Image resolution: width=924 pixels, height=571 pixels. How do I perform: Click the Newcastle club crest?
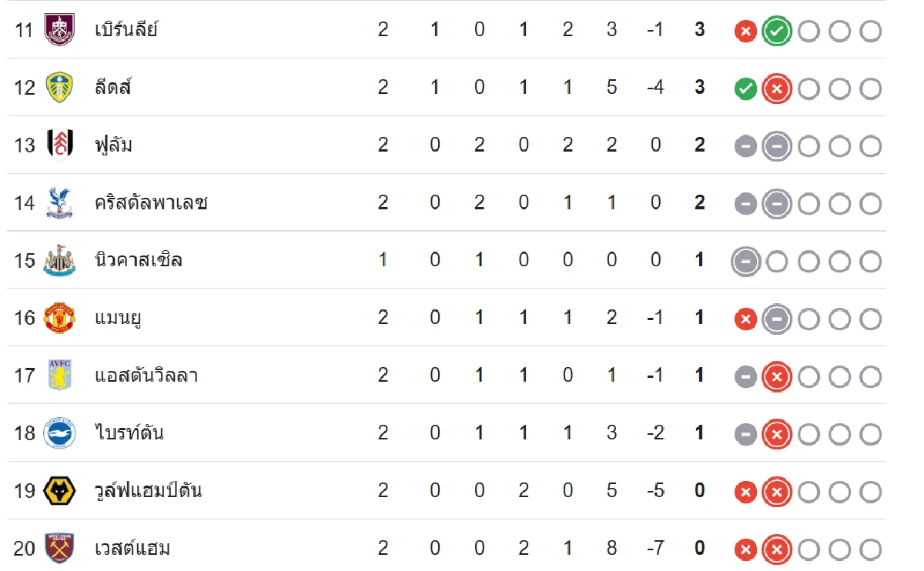59,260
